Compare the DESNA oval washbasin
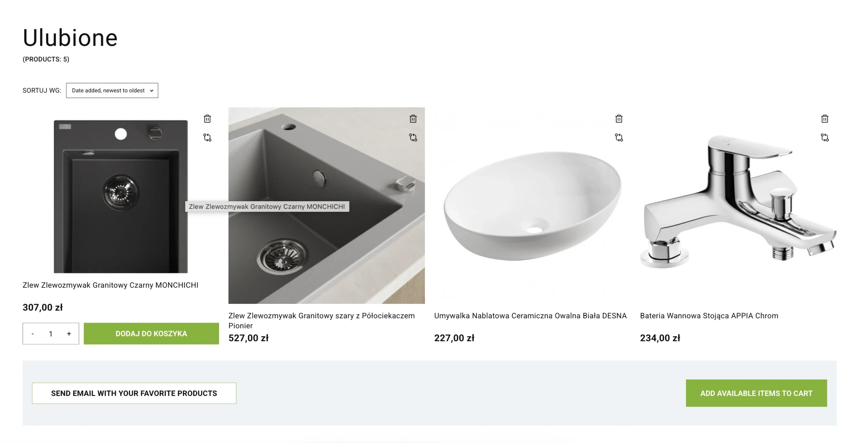The height and width of the screenshot is (443, 868). tap(619, 137)
